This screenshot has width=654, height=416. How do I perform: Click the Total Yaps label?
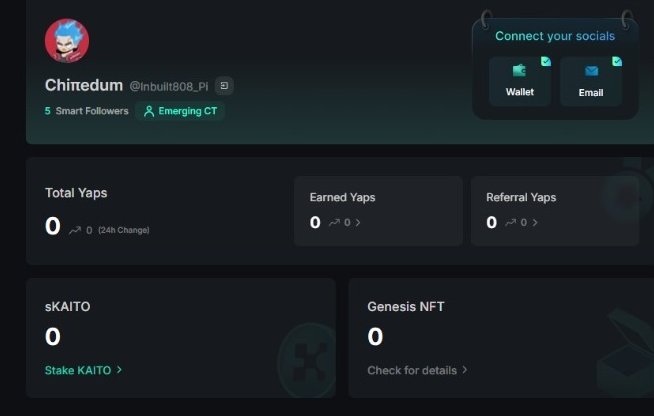[x=76, y=193]
